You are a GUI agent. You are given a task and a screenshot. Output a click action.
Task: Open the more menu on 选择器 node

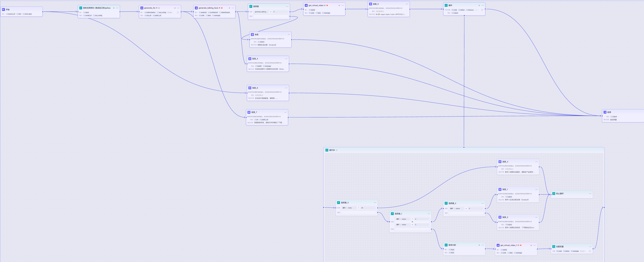(287, 7)
